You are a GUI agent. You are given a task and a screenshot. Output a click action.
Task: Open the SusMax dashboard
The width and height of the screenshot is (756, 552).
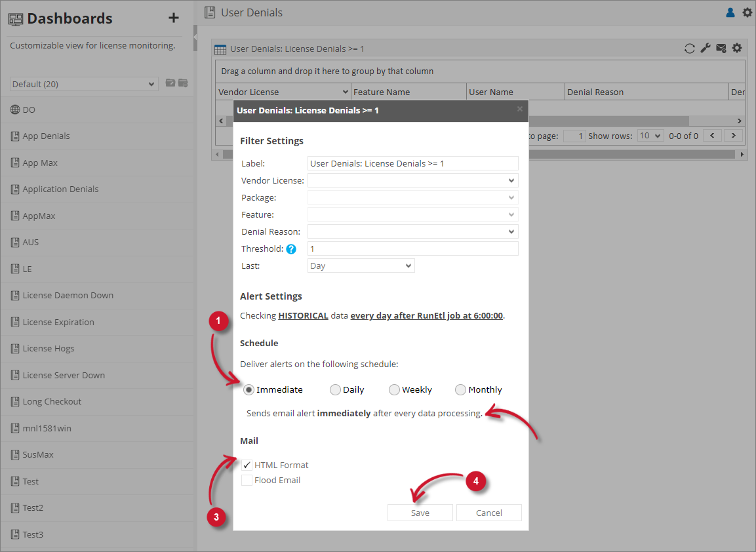pos(96,454)
